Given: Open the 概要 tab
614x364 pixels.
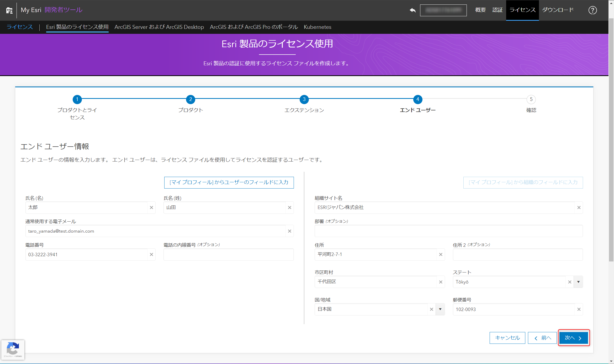Looking at the screenshot, I should 480,10.
